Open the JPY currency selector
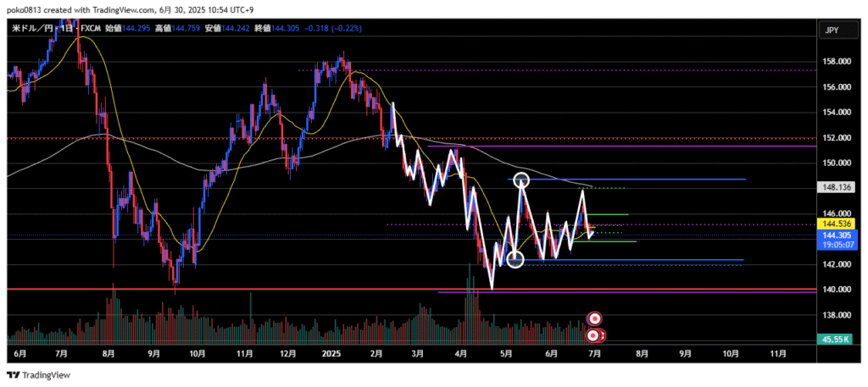Screen dimensions: 868x387 [x=832, y=30]
